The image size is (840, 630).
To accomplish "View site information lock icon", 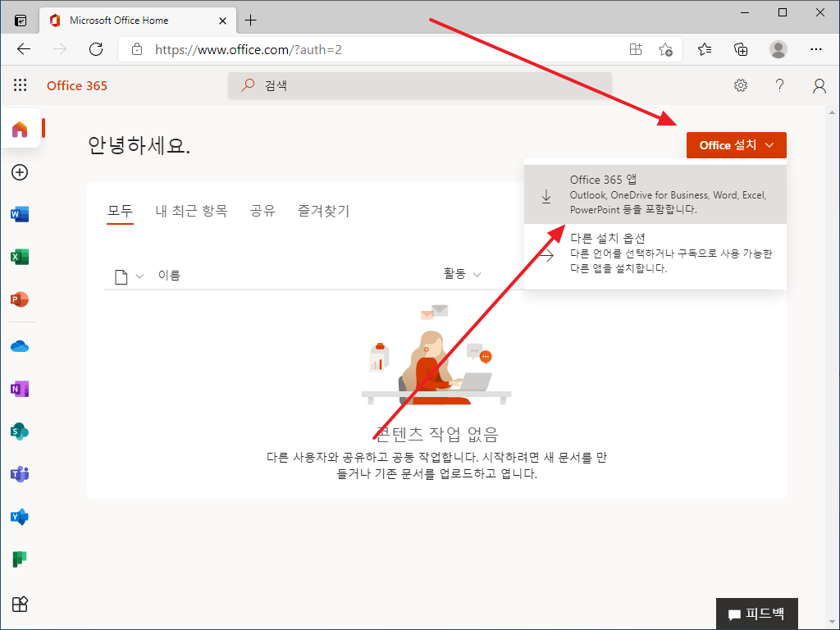I will point(137,49).
